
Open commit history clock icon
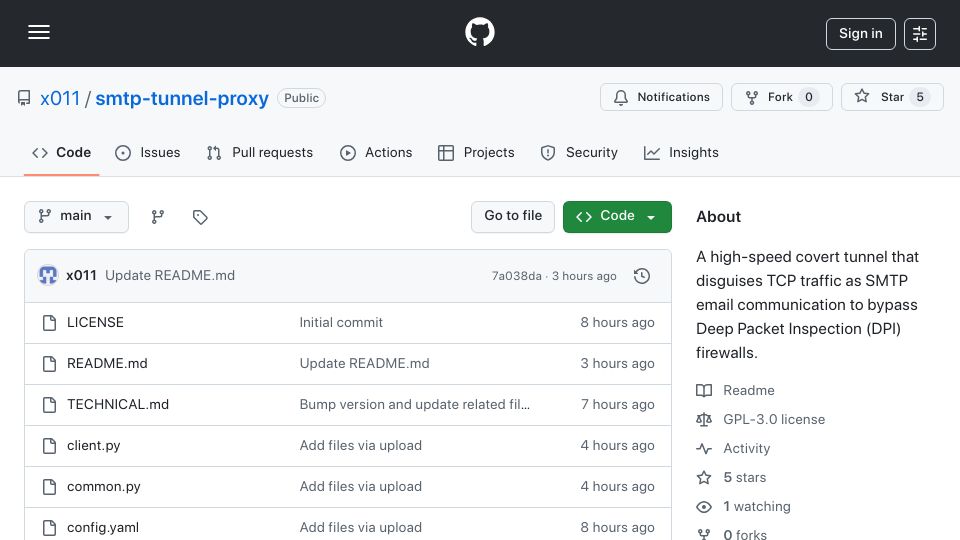(642, 276)
